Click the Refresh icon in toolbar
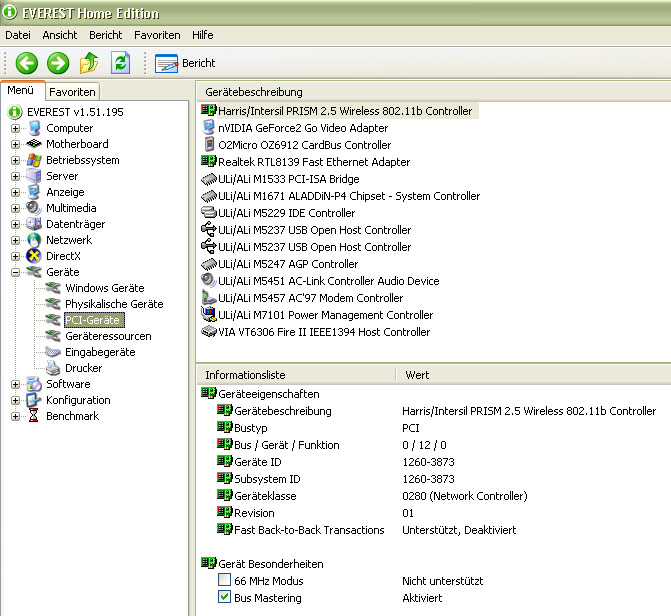Image resolution: width=671 pixels, height=616 pixels. point(120,63)
